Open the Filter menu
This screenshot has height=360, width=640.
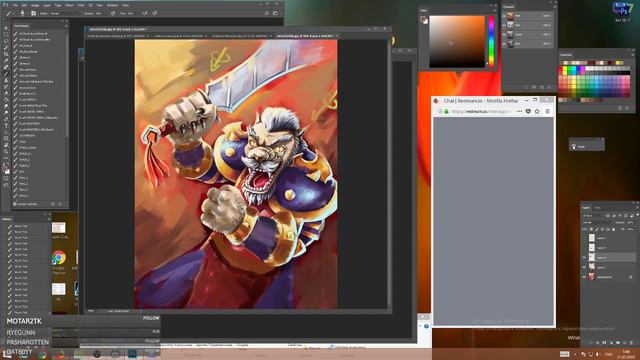coord(81,5)
